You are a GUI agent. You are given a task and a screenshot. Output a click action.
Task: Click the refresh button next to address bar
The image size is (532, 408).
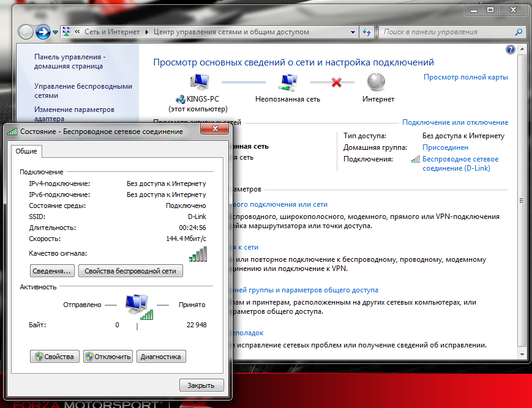tap(367, 32)
